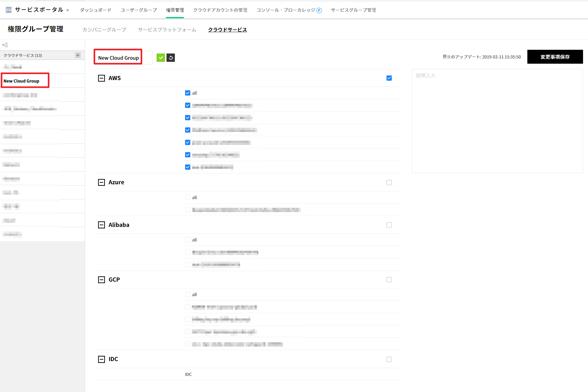
Task: Open the service portal grid icon
Action: tap(9, 10)
